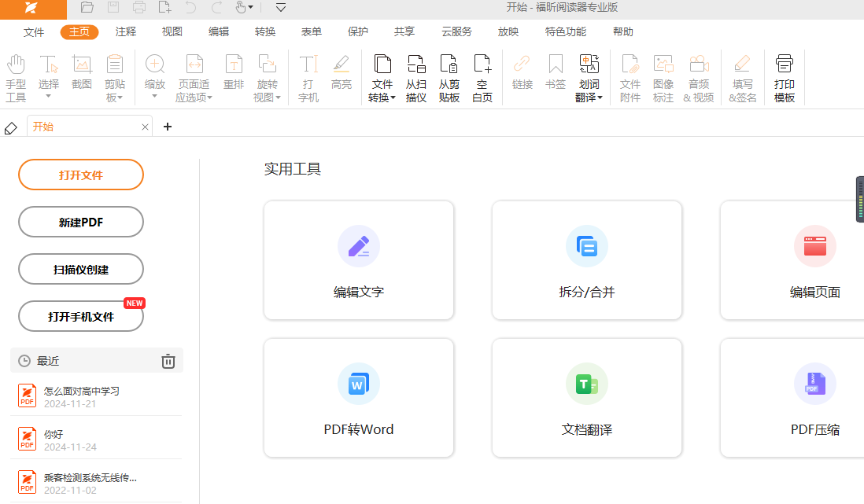The height and width of the screenshot is (504, 864).
Task: Switch to the 主页 ribbon tab
Action: [x=79, y=32]
